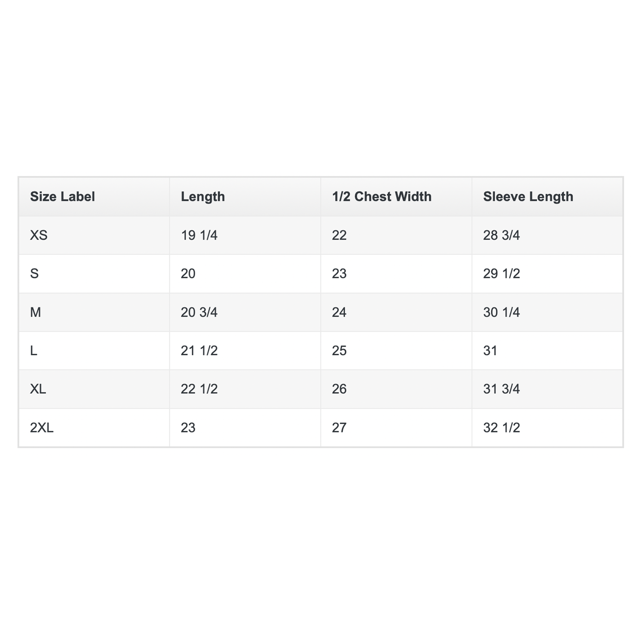Select the XS size label cell

tap(39, 236)
